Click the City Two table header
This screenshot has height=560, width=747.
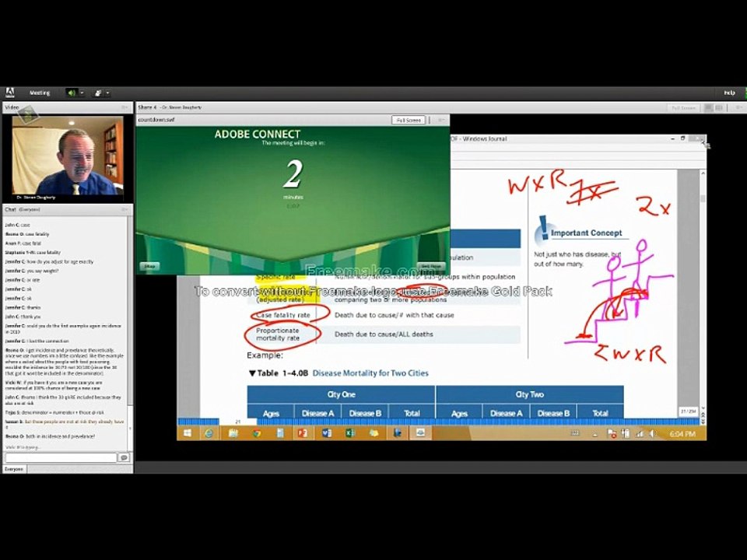click(x=529, y=394)
